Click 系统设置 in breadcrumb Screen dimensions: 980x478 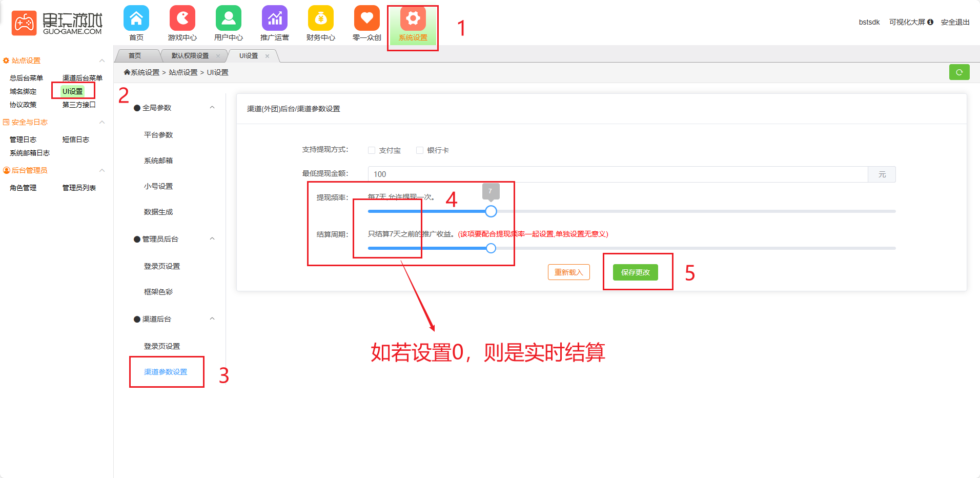145,72
